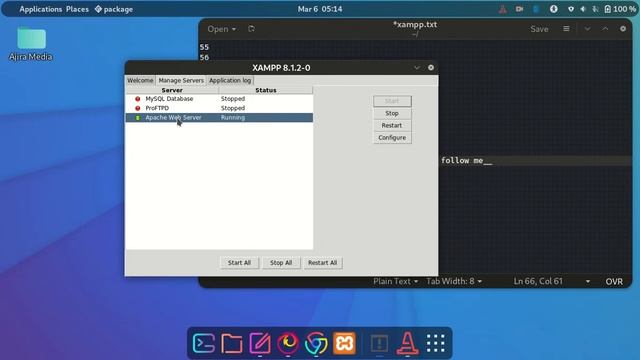Open accessibility icon in top bar

pos(553,9)
